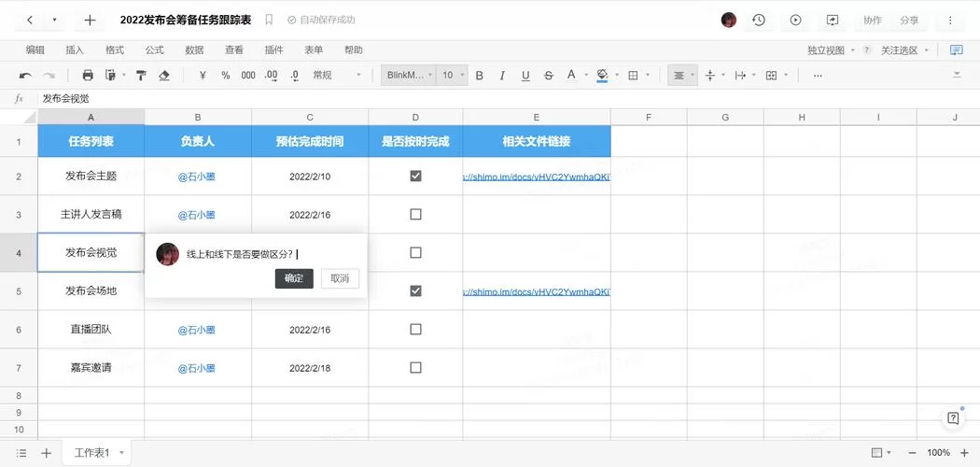Open the more options vertical dots
This screenshot has width=980, height=467.
coord(950,20)
